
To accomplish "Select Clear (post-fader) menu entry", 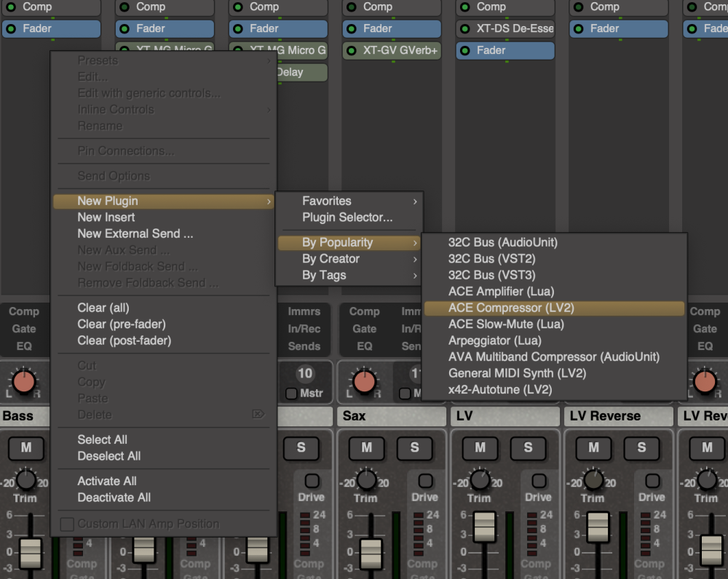I will (x=163, y=340).
